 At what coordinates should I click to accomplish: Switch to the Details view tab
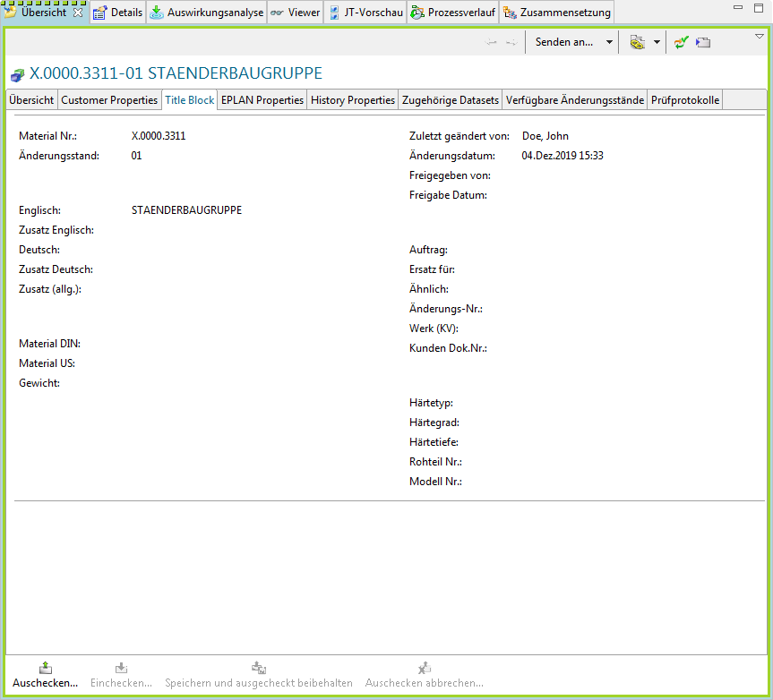(x=117, y=13)
